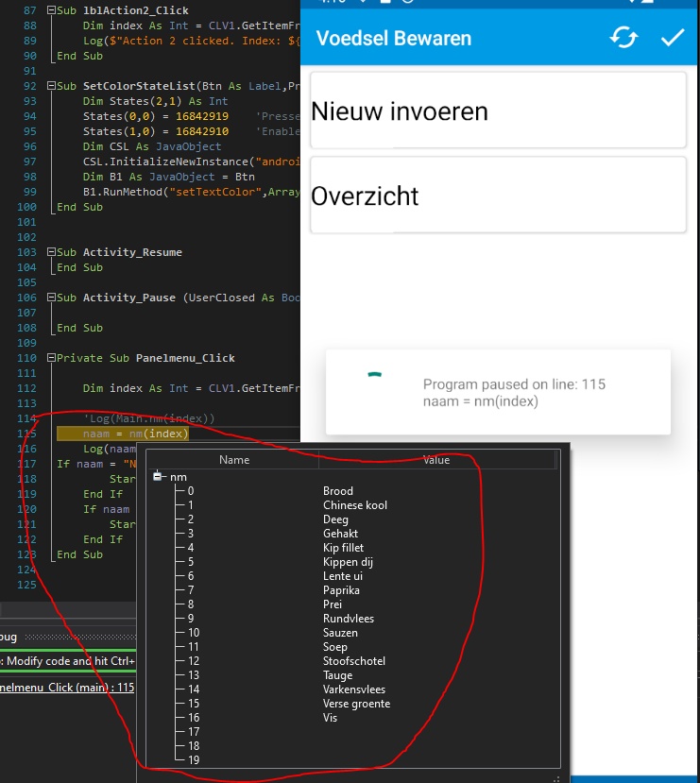
Task: Click the Voedsel Bewaren app title
Action: pos(393,39)
